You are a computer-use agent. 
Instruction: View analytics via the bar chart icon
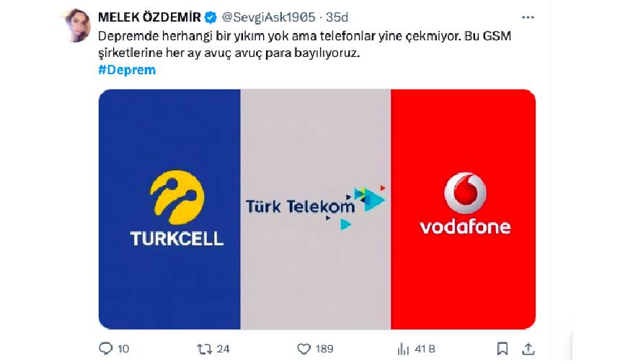[x=403, y=349]
